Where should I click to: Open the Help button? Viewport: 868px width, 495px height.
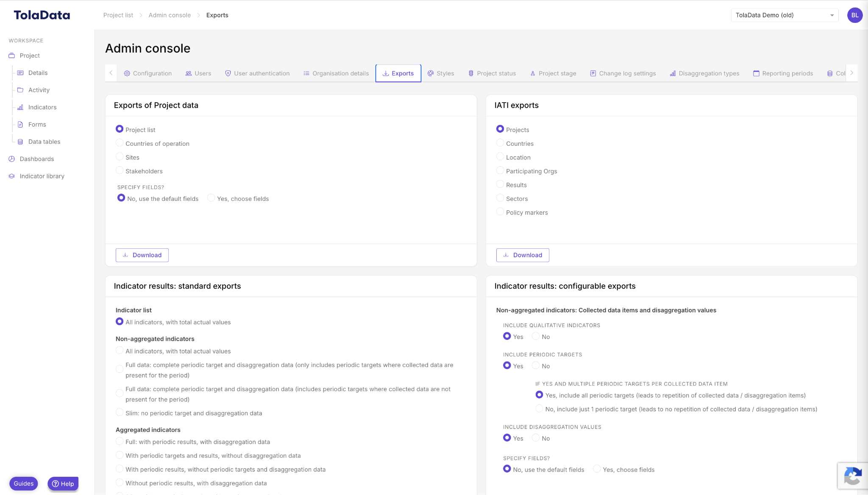(x=63, y=484)
